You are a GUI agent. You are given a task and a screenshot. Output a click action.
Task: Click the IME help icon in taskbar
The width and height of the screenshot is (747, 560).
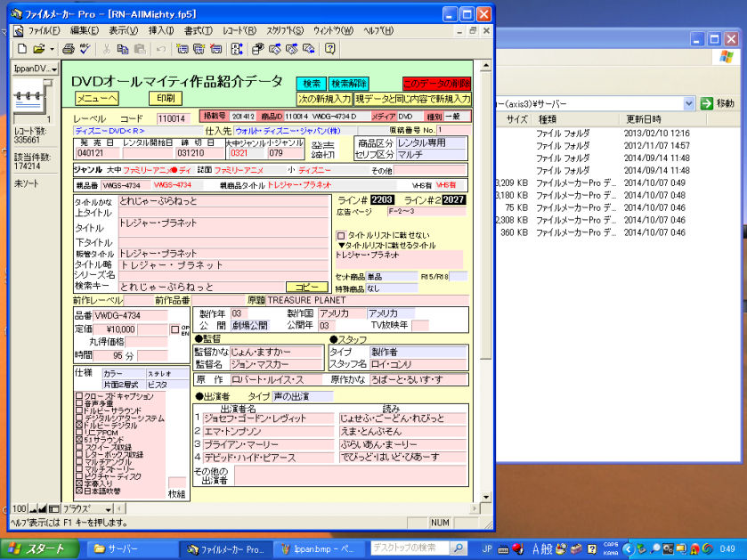(x=592, y=549)
